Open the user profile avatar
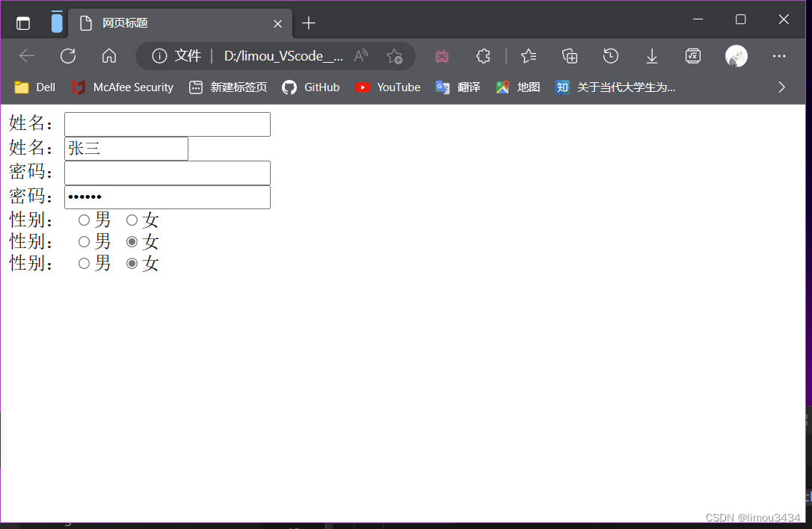Viewport: 812px width, 529px height. 736,56
